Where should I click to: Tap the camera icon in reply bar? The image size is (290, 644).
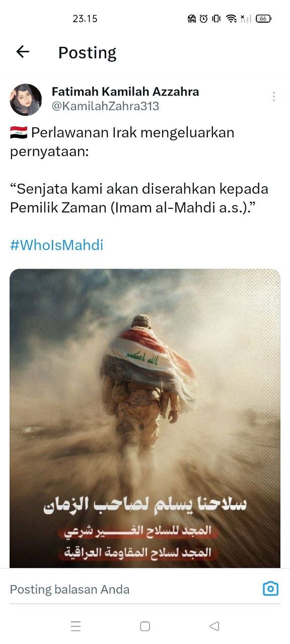[270, 589]
